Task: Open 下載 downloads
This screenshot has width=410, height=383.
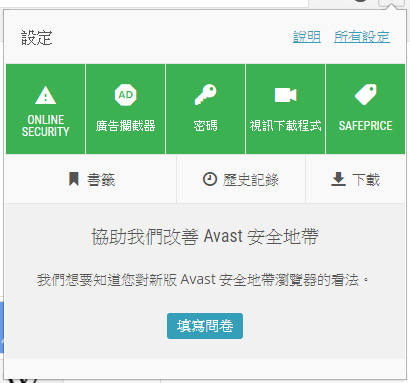Action: click(x=355, y=179)
